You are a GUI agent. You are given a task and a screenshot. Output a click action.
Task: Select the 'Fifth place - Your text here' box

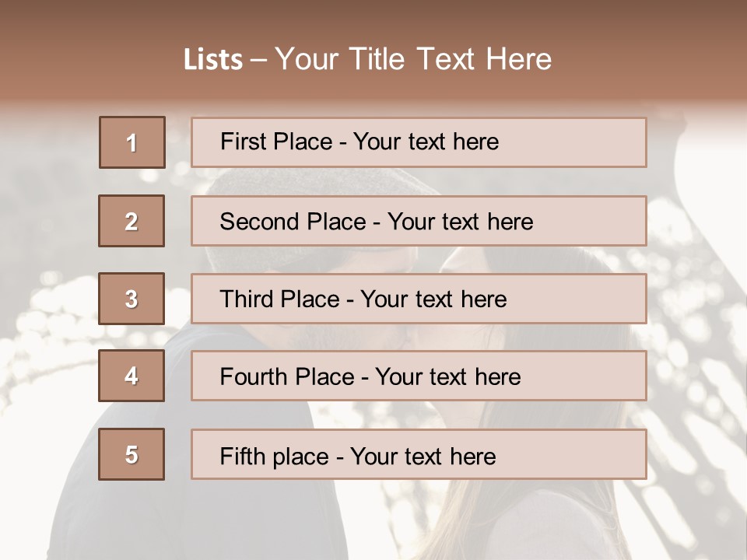tap(419, 454)
